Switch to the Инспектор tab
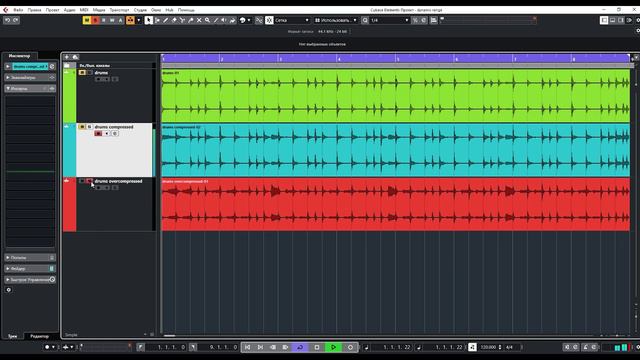This screenshot has width=640, height=360. tap(20, 56)
